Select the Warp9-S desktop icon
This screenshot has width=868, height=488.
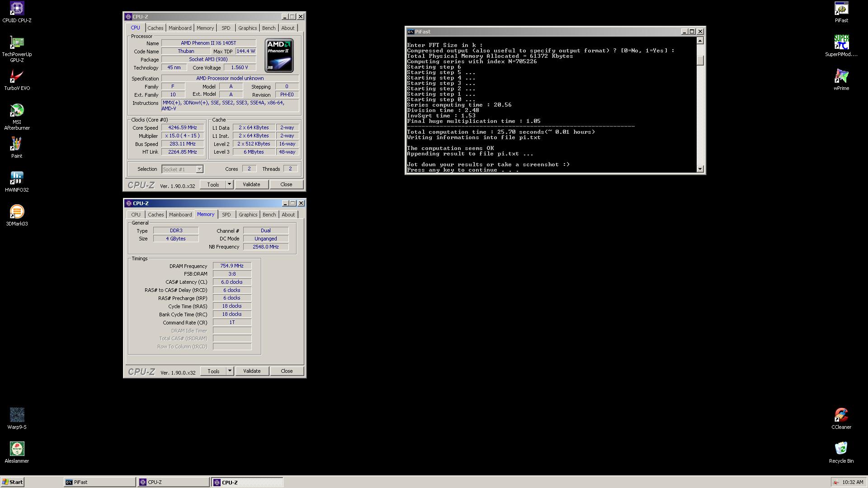click(17, 419)
